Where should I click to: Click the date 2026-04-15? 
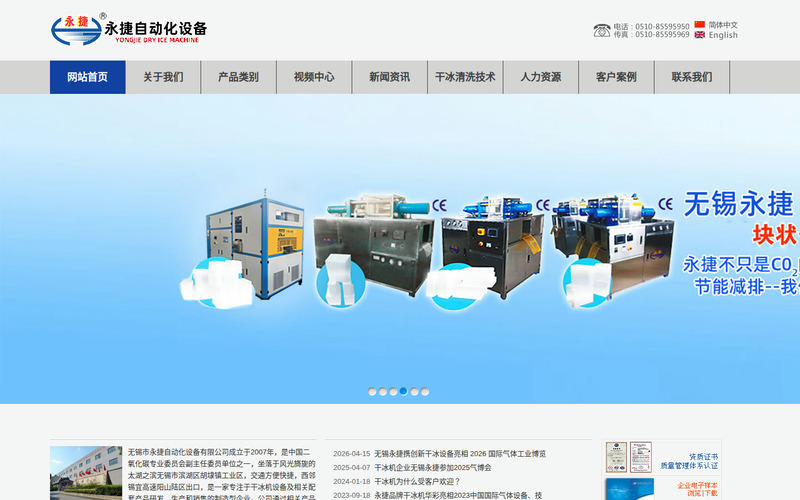click(x=352, y=454)
